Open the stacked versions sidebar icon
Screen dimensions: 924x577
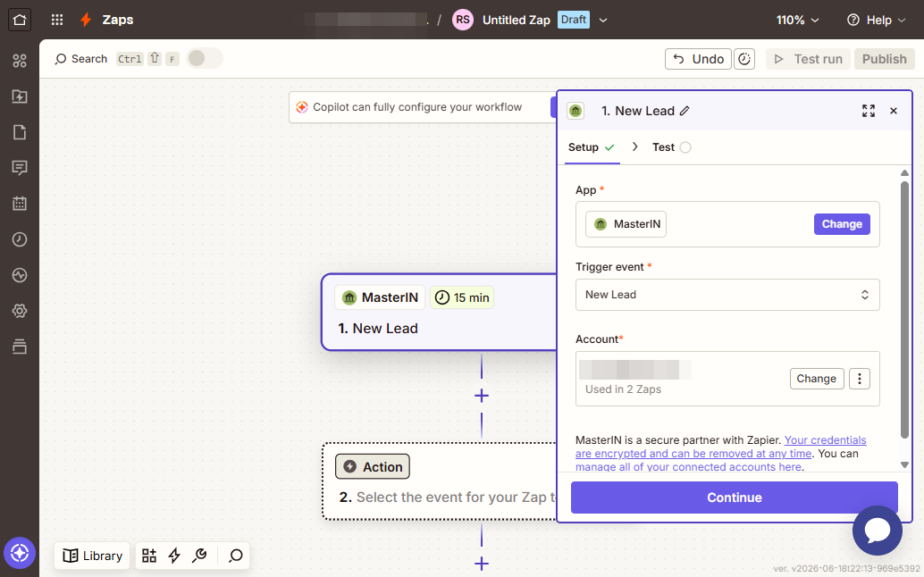point(20,347)
